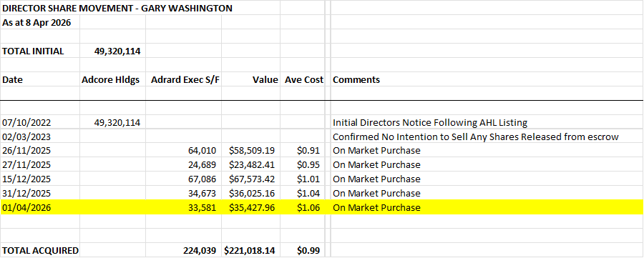Select the title cell 'DIRECTOR SHARE MOVEMENT - GARY WASHINGTON'
644x258 pixels.
117,8
